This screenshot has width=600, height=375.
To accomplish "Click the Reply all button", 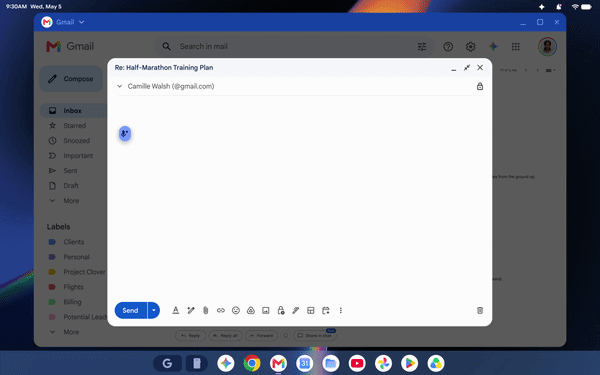I will (225, 336).
